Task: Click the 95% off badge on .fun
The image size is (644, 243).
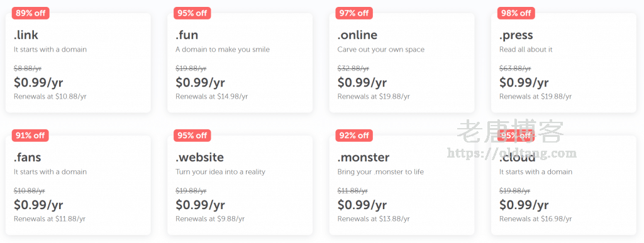Action: click(x=192, y=13)
